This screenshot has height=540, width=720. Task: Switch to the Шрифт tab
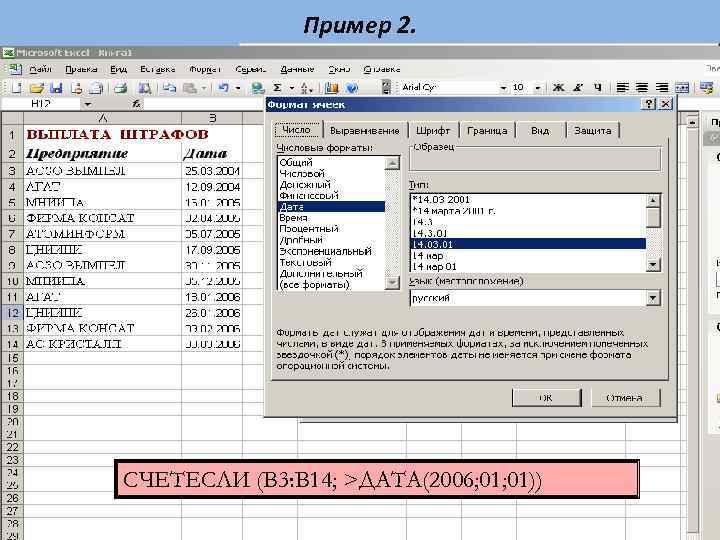433,131
